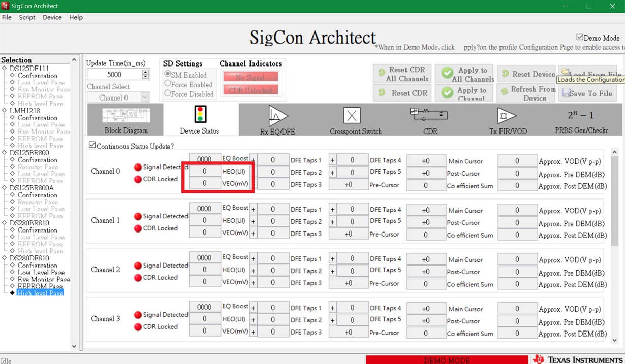
Task: Collapse the DS280BR810 tree node
Action: pyautogui.click(x=4, y=222)
